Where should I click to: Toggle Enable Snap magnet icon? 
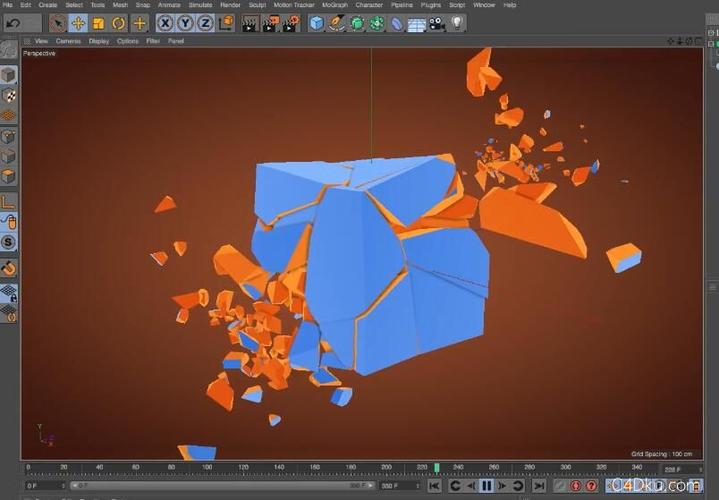9,268
